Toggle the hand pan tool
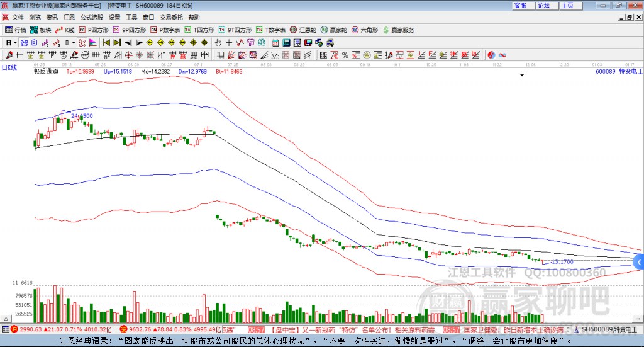 218,43
